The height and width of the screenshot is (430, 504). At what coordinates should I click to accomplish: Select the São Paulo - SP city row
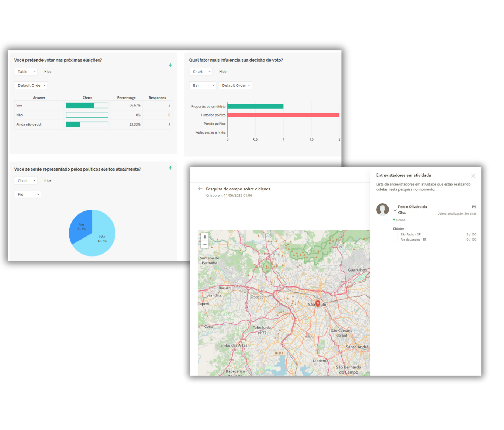pos(410,234)
